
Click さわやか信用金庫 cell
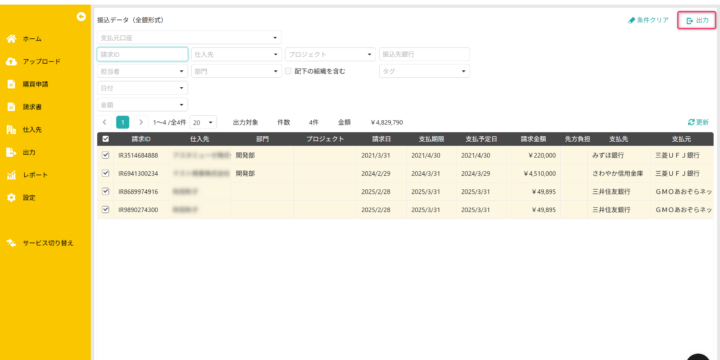[617, 174]
